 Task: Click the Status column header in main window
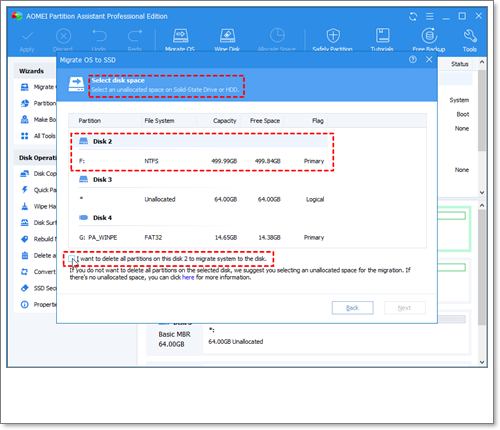pos(460,64)
